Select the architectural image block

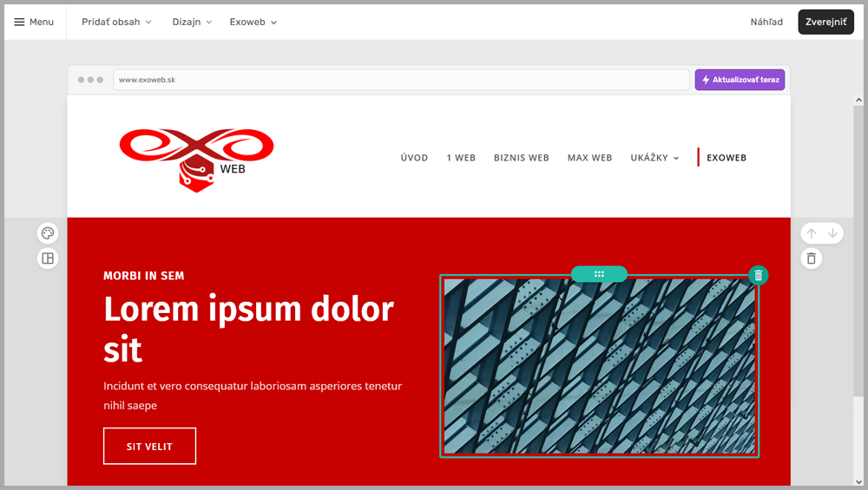pos(599,366)
